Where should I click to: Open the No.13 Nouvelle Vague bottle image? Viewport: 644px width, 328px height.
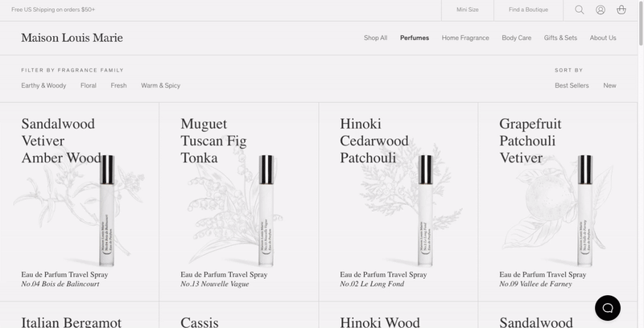click(x=266, y=211)
